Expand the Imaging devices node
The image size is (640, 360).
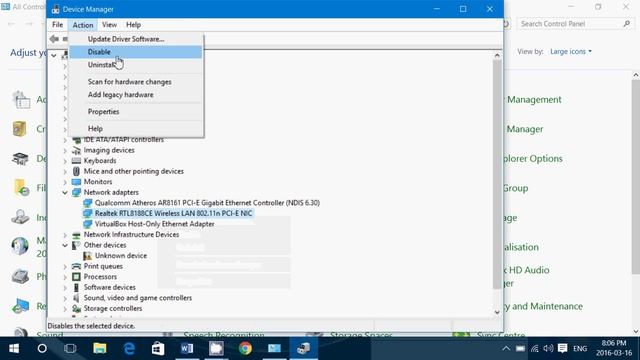(65, 151)
